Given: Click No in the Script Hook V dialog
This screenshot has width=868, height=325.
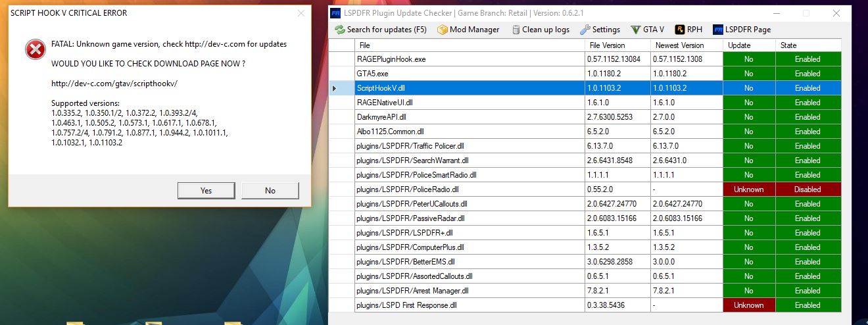Looking at the screenshot, I should pyautogui.click(x=270, y=190).
